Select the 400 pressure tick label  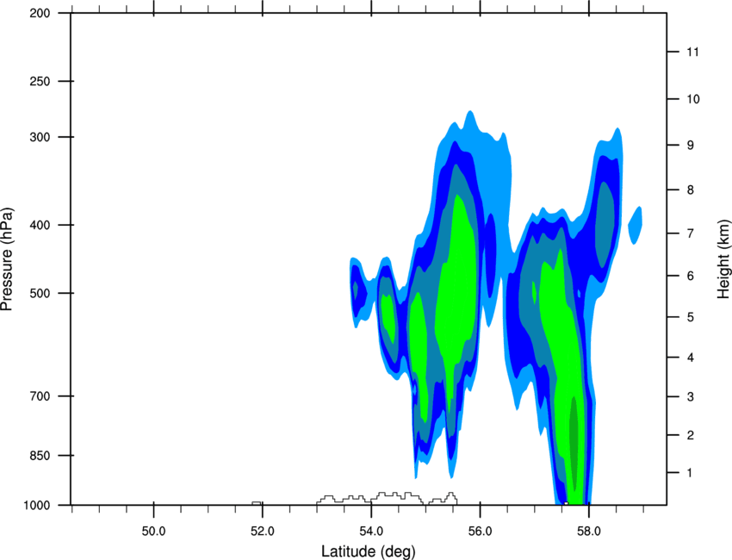tap(40, 225)
